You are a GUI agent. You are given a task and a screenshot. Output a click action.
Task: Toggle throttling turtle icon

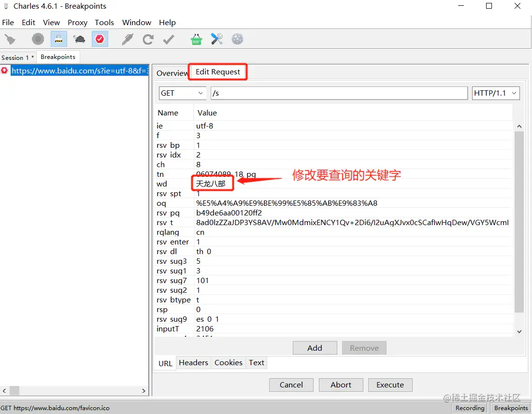79,39
